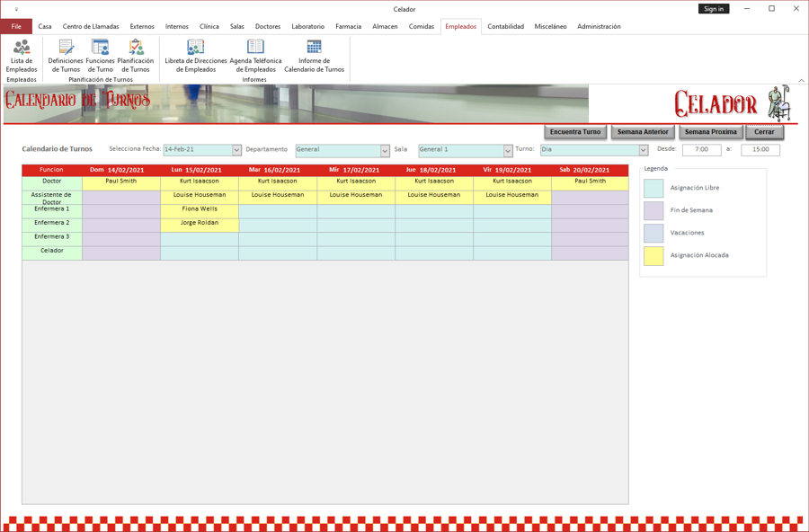Open the Agenda Telefónica de Empleados

point(254,58)
